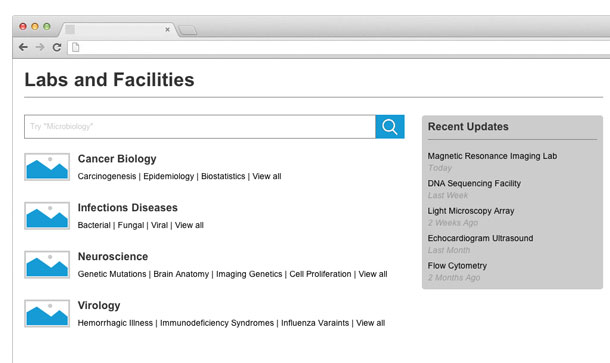This screenshot has height=363, width=610.
Task: Open the Influenza Varaints link
Action: 315,323
